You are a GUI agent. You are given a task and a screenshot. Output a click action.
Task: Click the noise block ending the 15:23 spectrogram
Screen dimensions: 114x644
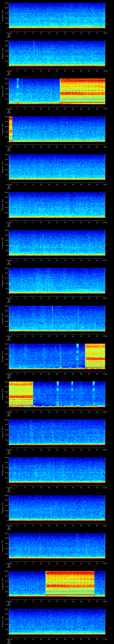(95, 356)
